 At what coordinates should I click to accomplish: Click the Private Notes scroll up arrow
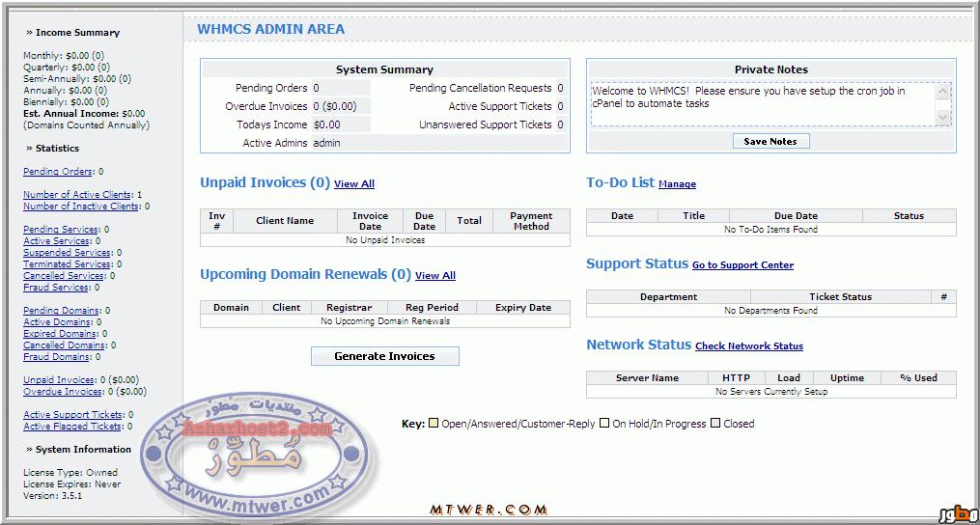[x=943, y=92]
